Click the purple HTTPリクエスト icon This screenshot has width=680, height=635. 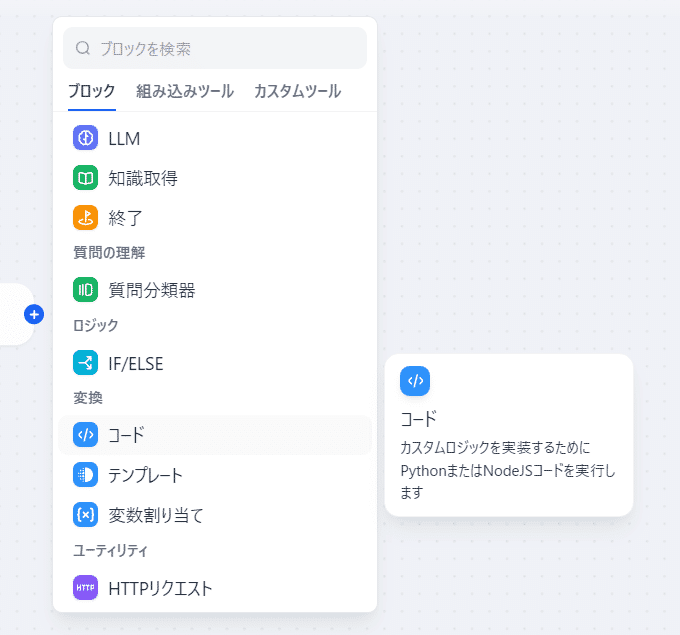[85, 588]
